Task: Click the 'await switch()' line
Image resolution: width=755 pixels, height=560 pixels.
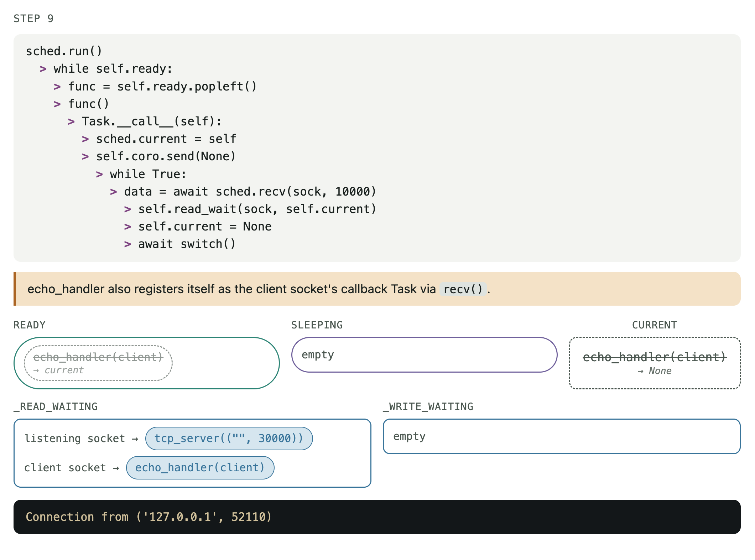Action: point(187,244)
